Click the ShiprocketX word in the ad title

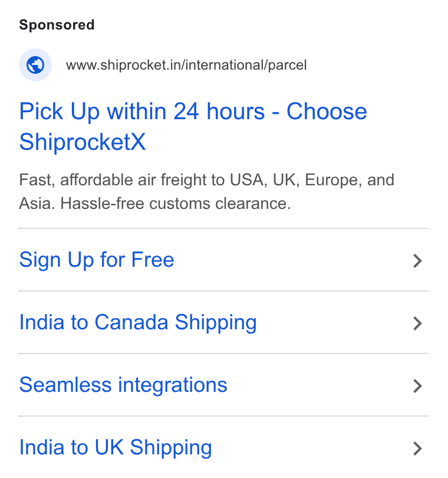tap(83, 142)
